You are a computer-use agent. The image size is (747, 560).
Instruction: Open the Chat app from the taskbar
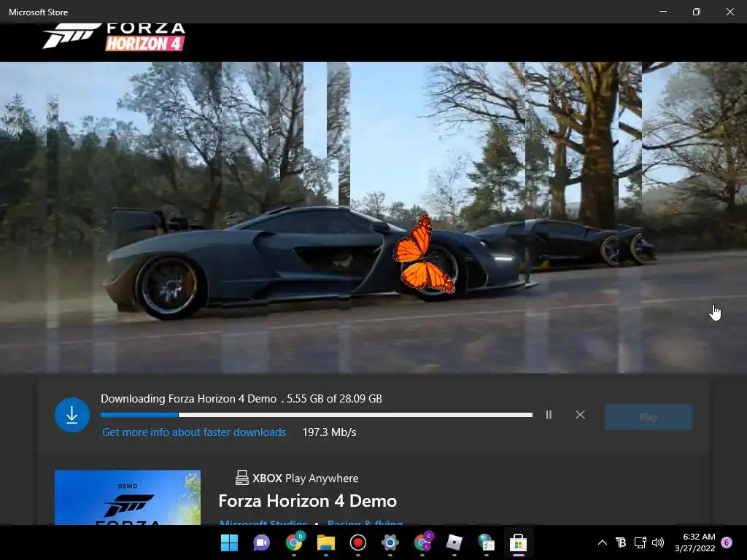click(x=261, y=542)
